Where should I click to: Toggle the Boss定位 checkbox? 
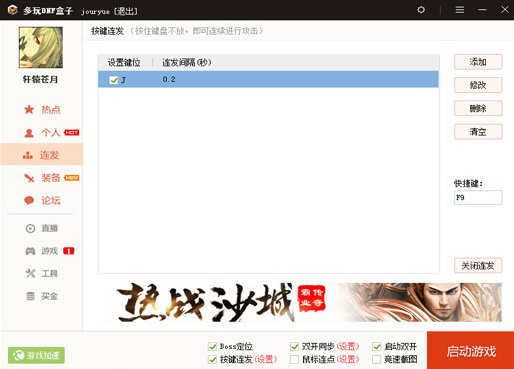click(212, 347)
